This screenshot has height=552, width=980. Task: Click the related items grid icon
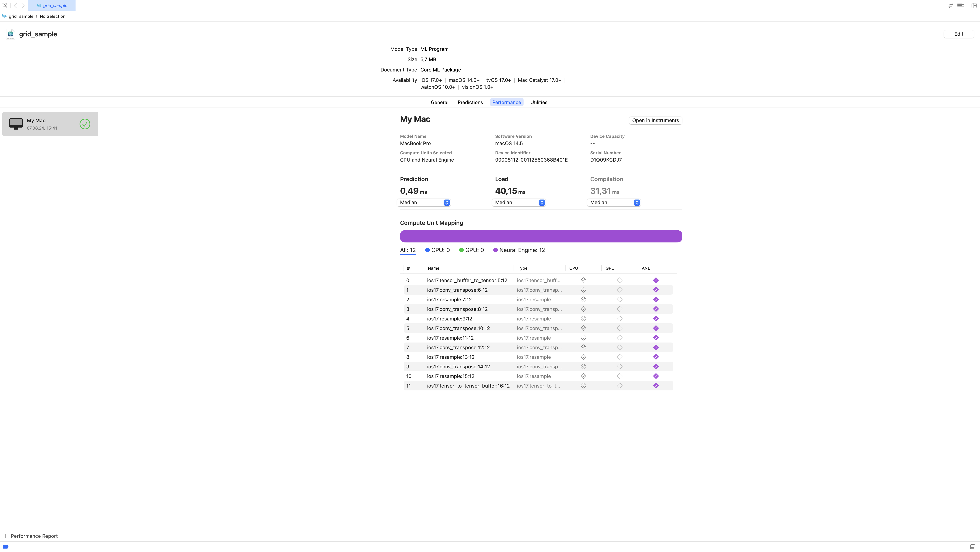[5, 6]
